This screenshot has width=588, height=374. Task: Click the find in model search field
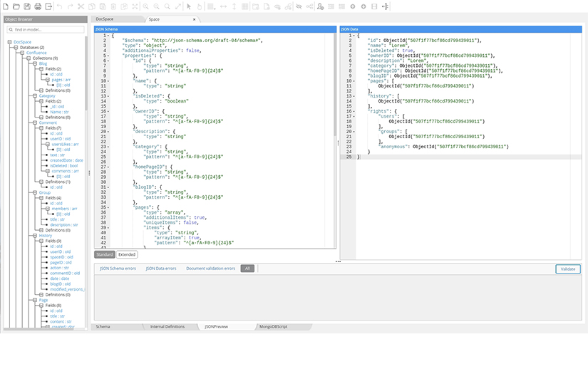click(46, 30)
